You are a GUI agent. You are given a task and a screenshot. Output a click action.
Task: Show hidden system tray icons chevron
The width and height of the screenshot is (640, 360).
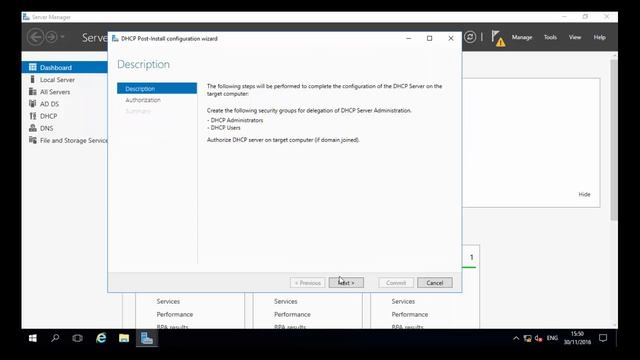[x=516, y=338]
